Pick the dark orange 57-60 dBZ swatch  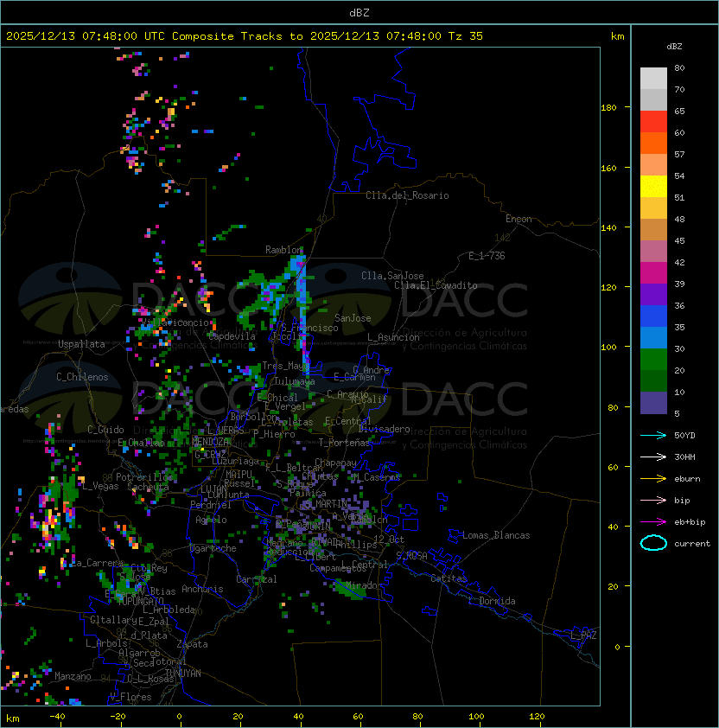pyautogui.click(x=653, y=143)
